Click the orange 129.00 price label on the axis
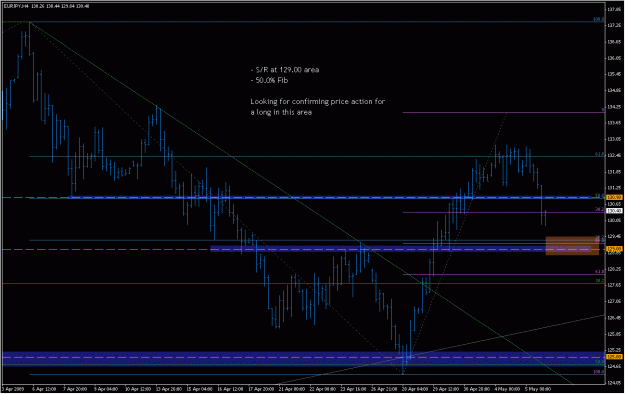The width and height of the screenshot is (625, 394). (x=614, y=249)
